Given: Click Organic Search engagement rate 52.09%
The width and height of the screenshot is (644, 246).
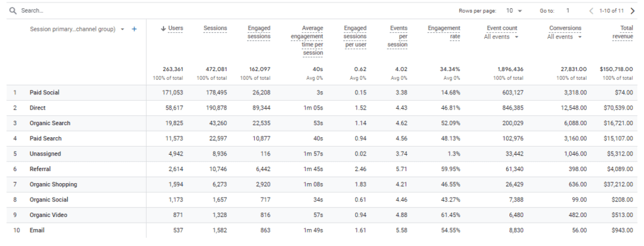Looking at the screenshot, I should tap(451, 123).
